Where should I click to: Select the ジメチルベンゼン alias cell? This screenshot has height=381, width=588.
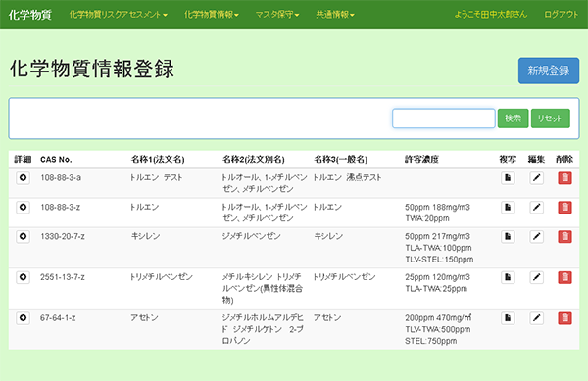point(251,236)
